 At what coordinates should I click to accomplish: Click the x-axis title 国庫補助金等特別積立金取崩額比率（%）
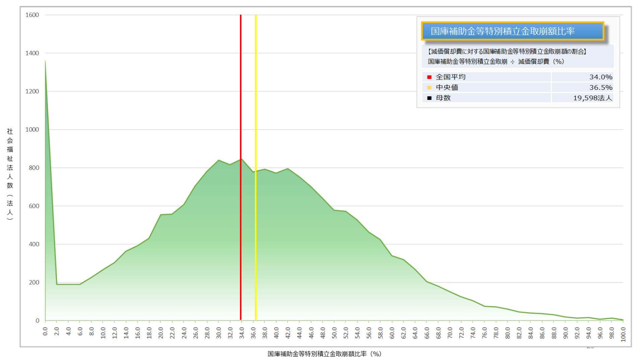pos(324,354)
